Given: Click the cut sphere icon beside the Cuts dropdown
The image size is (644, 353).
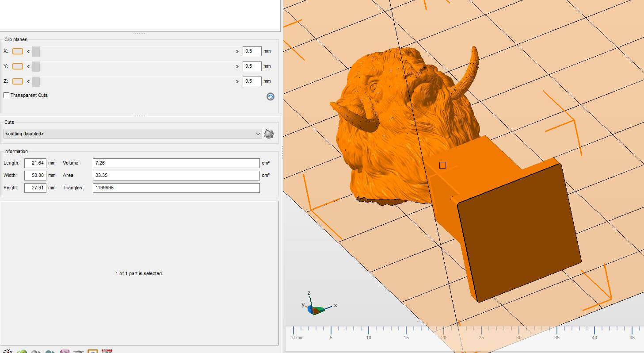Looking at the screenshot, I should [269, 134].
